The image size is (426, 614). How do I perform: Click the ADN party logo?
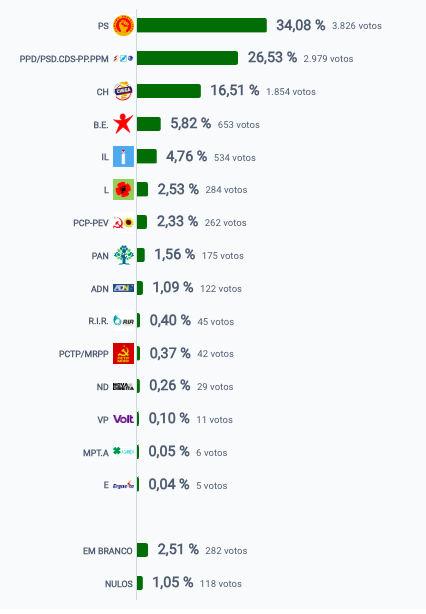pos(123,288)
